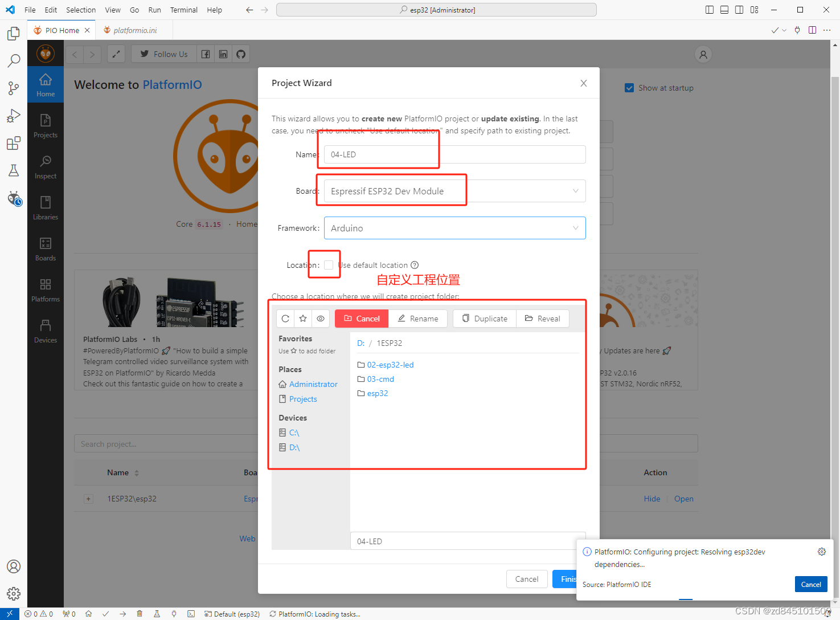840x620 pixels.
Task: Open Libraries in PIO sidebar
Action: [46, 208]
